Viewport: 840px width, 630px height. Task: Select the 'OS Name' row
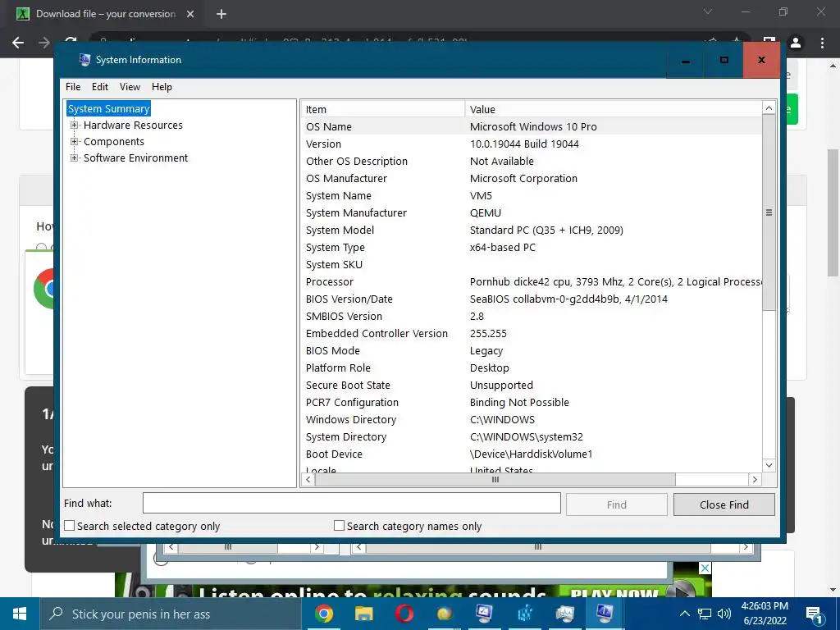coord(531,126)
